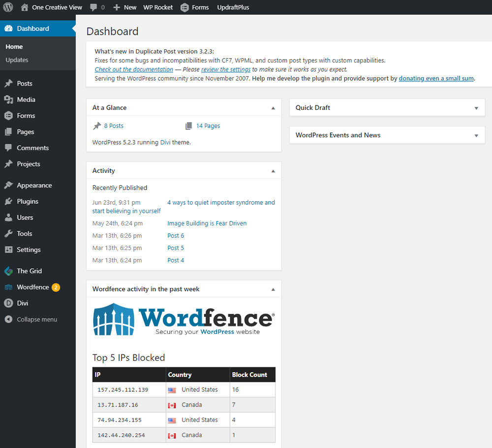Select the Home submenu item
492x448 pixels.
pyautogui.click(x=14, y=46)
